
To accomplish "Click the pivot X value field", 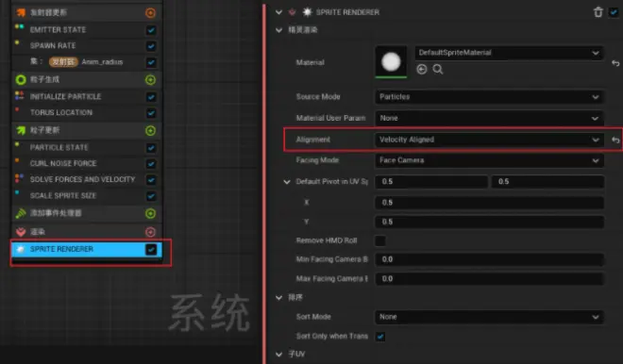I will [x=490, y=203].
